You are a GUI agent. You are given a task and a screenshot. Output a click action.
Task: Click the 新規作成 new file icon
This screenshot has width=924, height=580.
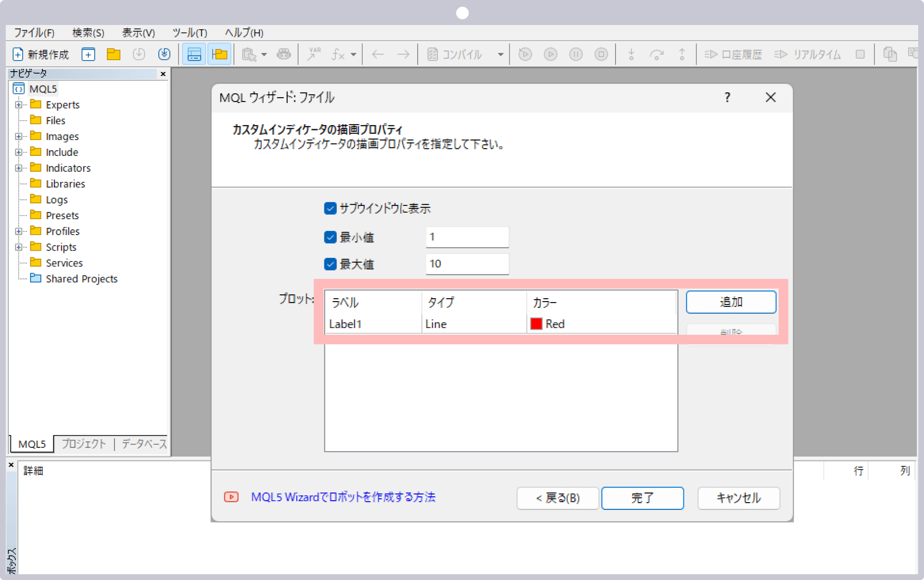(x=18, y=54)
